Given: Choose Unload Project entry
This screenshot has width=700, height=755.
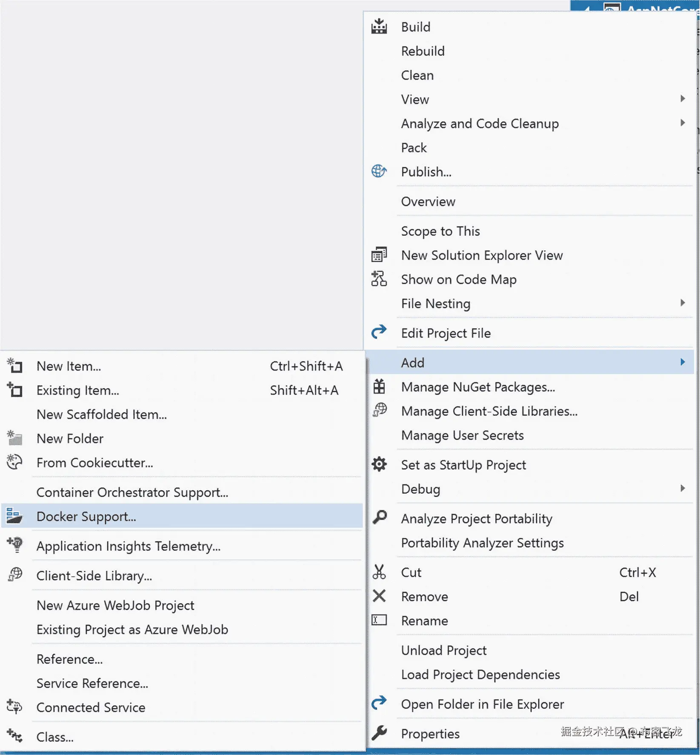Looking at the screenshot, I should [444, 650].
